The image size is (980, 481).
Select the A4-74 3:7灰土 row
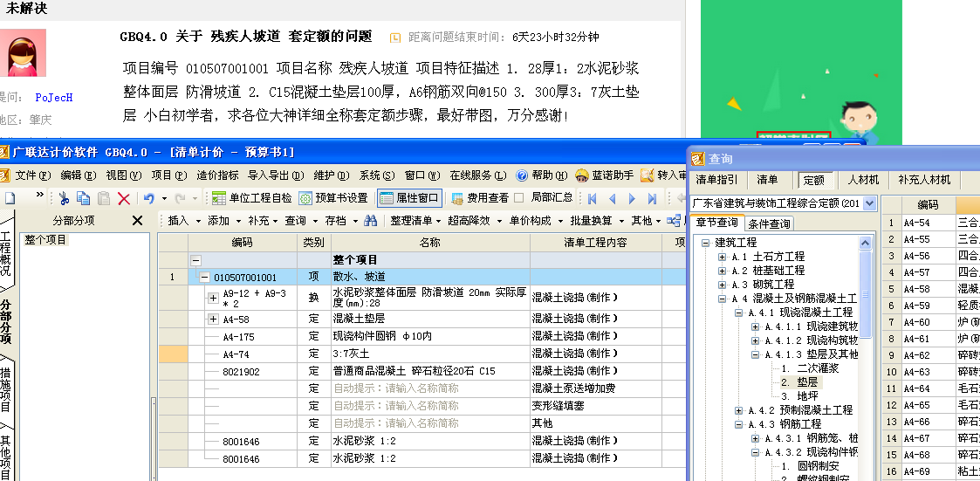pos(421,354)
